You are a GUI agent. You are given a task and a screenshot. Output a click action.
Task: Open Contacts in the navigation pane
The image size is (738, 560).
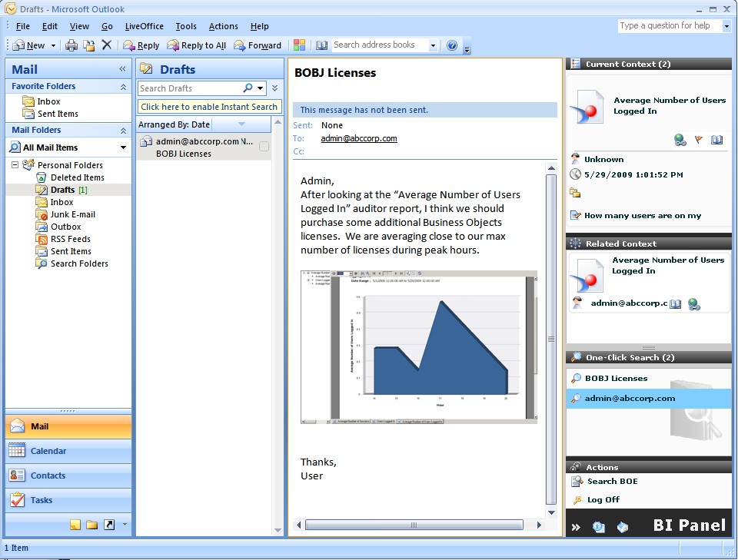(x=68, y=476)
